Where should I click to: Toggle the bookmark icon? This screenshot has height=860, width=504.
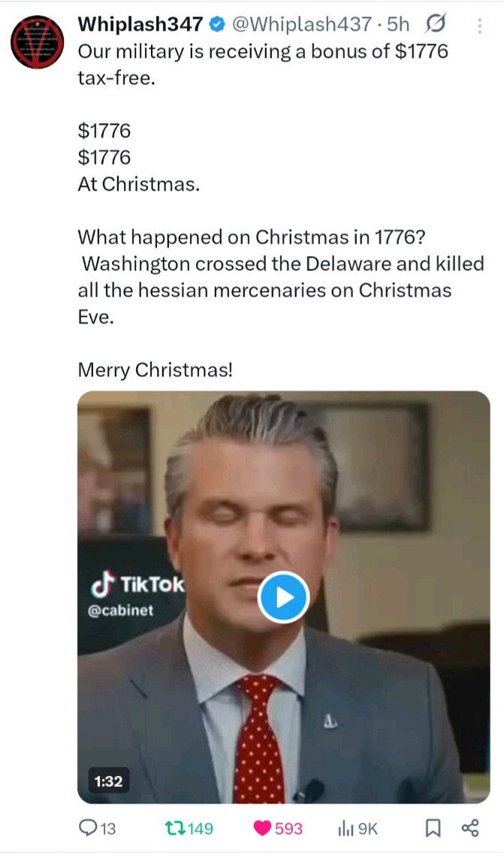click(x=433, y=828)
